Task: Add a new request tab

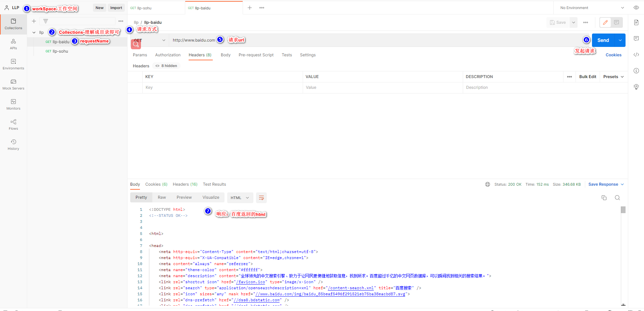Action: (250, 8)
